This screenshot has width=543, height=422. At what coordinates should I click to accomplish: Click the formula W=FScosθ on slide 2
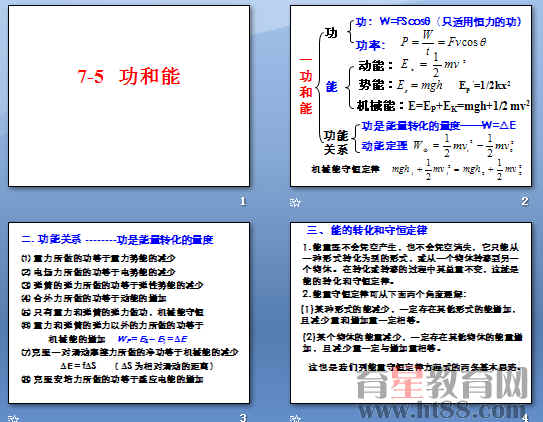[405, 21]
